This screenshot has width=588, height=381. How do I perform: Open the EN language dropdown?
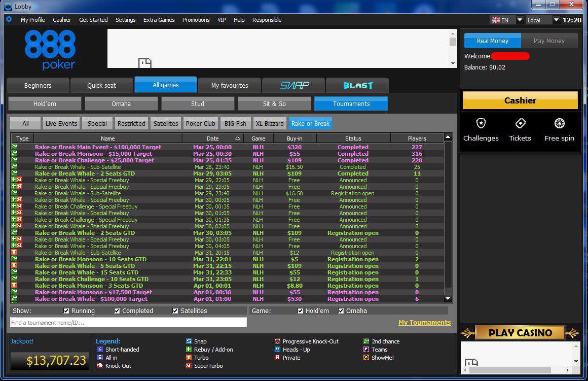click(x=520, y=20)
